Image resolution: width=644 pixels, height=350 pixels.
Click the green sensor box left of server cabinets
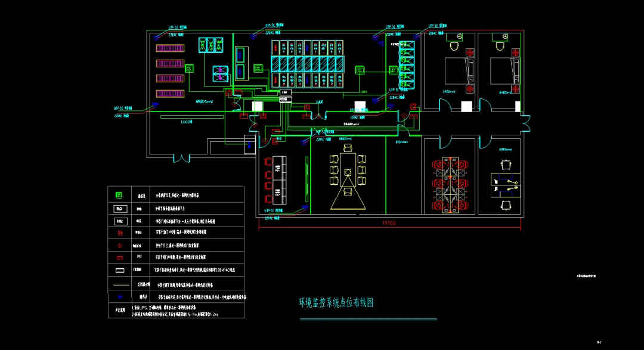click(258, 68)
